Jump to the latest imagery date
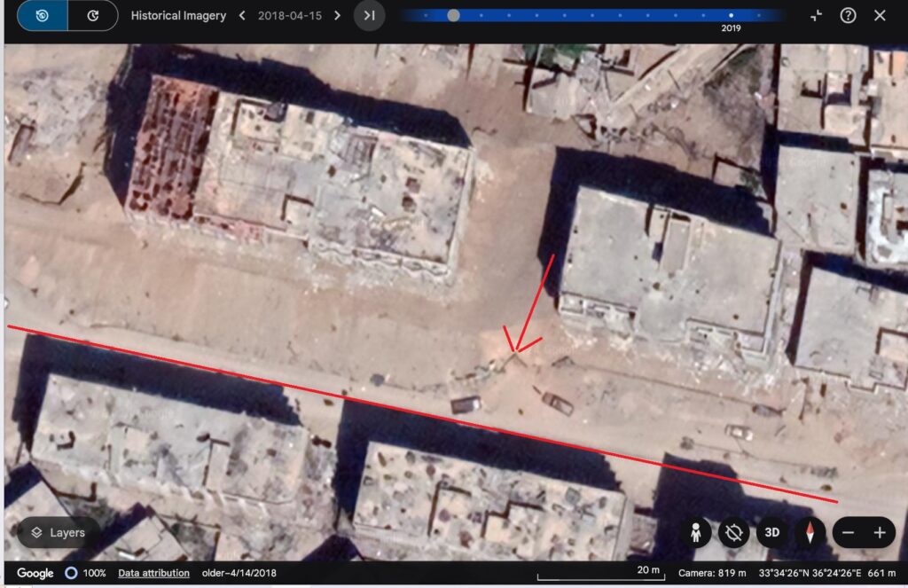 pyautogui.click(x=369, y=16)
